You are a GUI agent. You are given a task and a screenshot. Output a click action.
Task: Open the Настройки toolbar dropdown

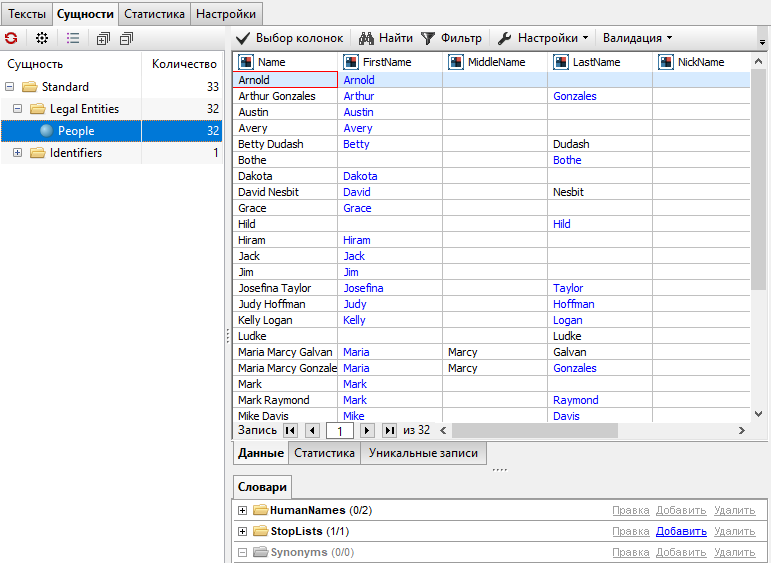[542, 38]
